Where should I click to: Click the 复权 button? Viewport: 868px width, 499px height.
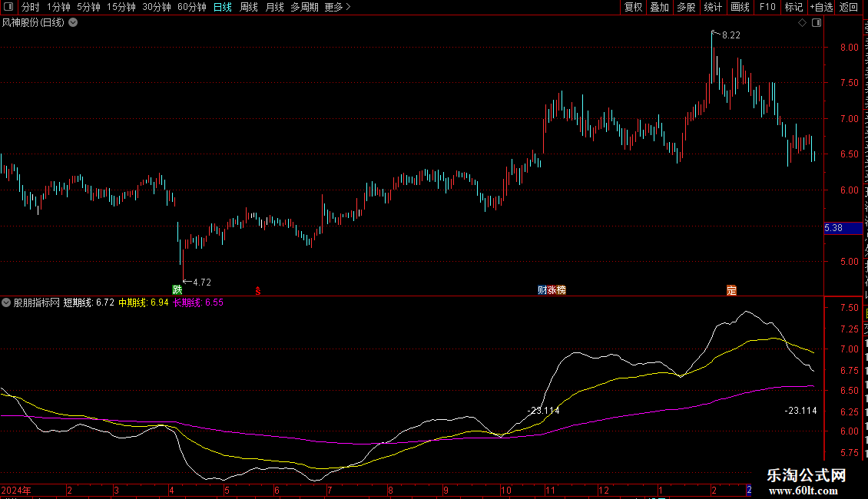pos(633,7)
